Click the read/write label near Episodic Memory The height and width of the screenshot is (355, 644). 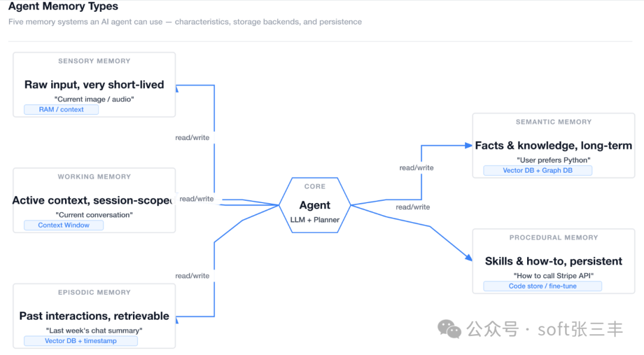tap(192, 276)
